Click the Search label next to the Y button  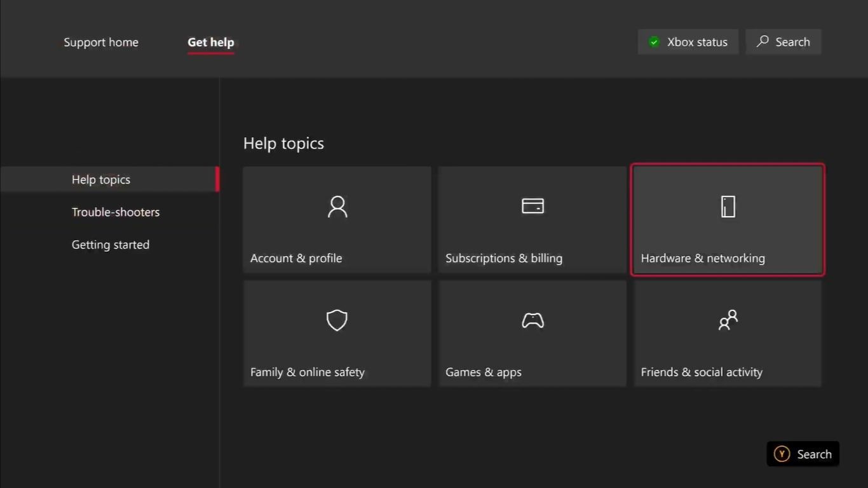click(x=814, y=454)
